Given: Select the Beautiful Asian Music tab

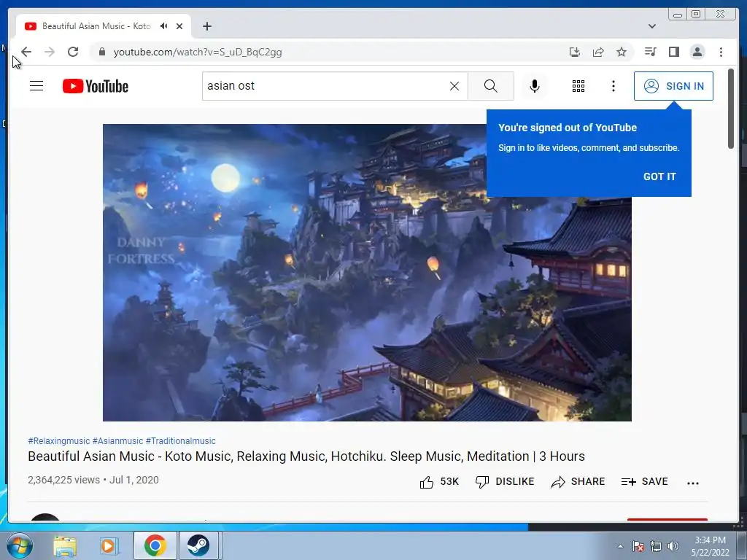Looking at the screenshot, I should pos(96,26).
